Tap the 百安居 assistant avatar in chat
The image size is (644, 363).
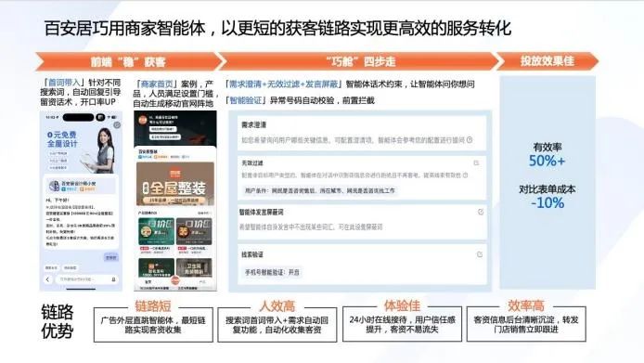point(54,186)
